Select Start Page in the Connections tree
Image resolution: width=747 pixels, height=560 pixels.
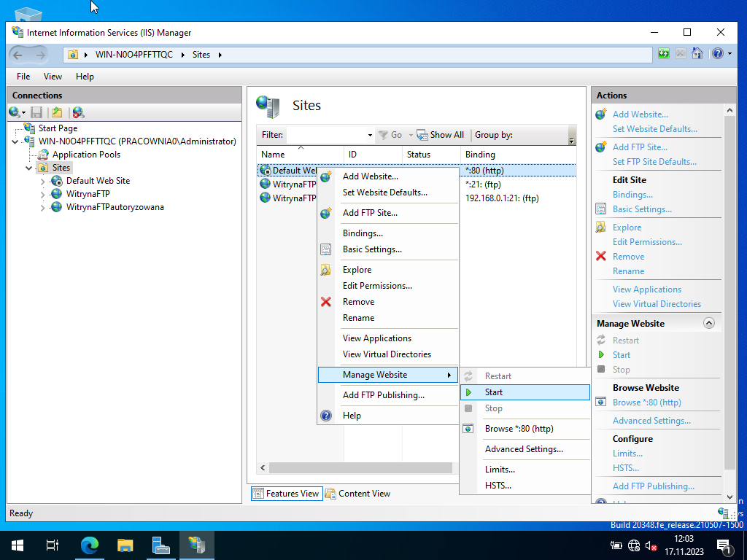pyautogui.click(x=58, y=128)
